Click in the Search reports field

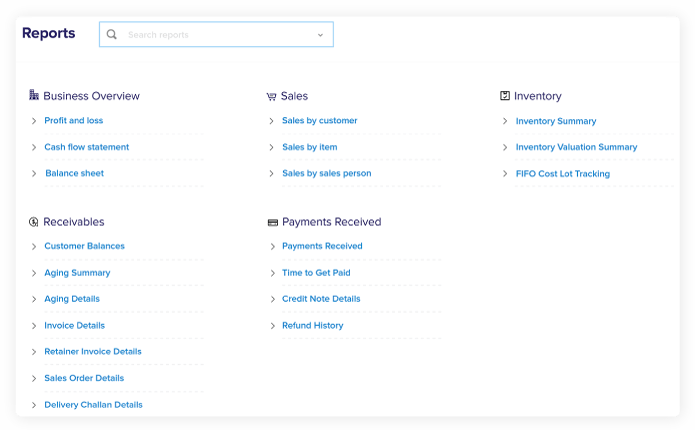(x=216, y=34)
